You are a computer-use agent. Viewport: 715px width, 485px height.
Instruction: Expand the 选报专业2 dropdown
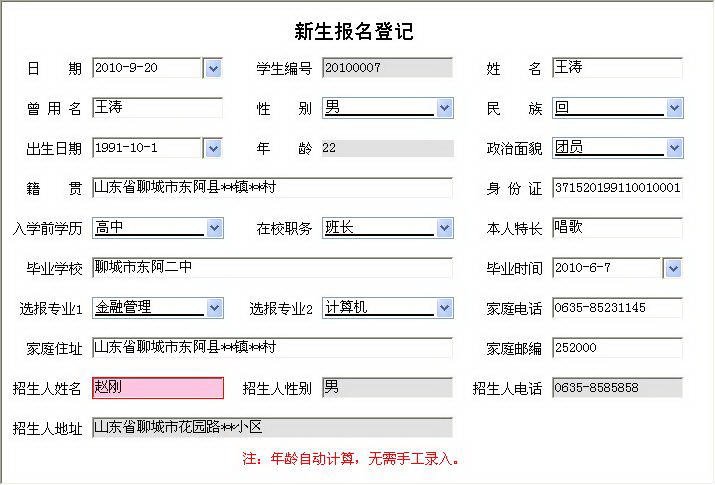pyautogui.click(x=445, y=308)
